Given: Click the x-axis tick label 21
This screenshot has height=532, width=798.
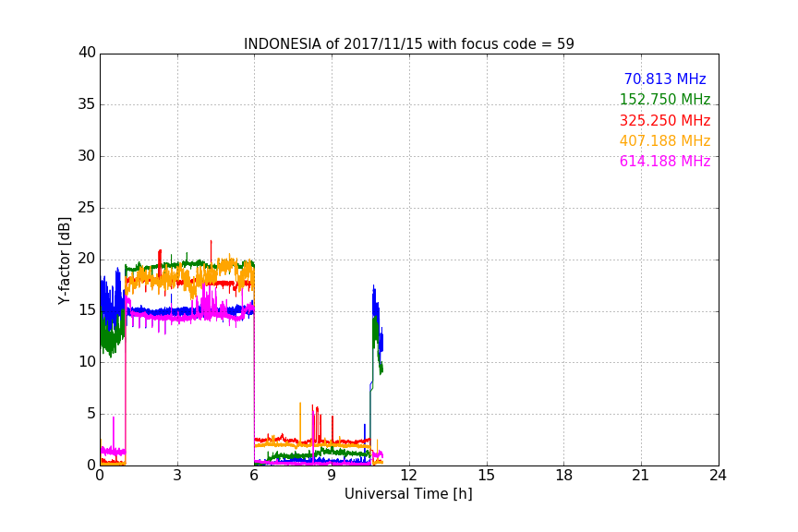Looking at the screenshot, I should (x=641, y=476).
